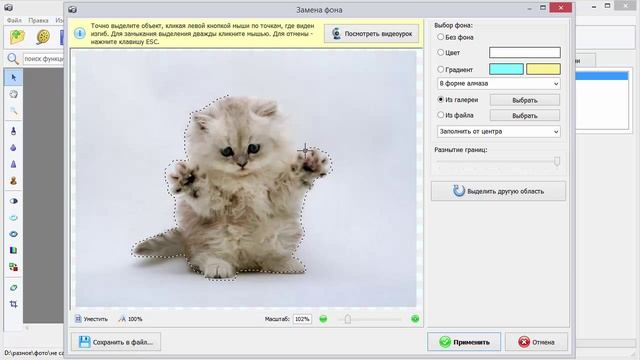640x360 pixels.
Task: Select the dodge/burn half-circle tool
Action: pos(13,201)
